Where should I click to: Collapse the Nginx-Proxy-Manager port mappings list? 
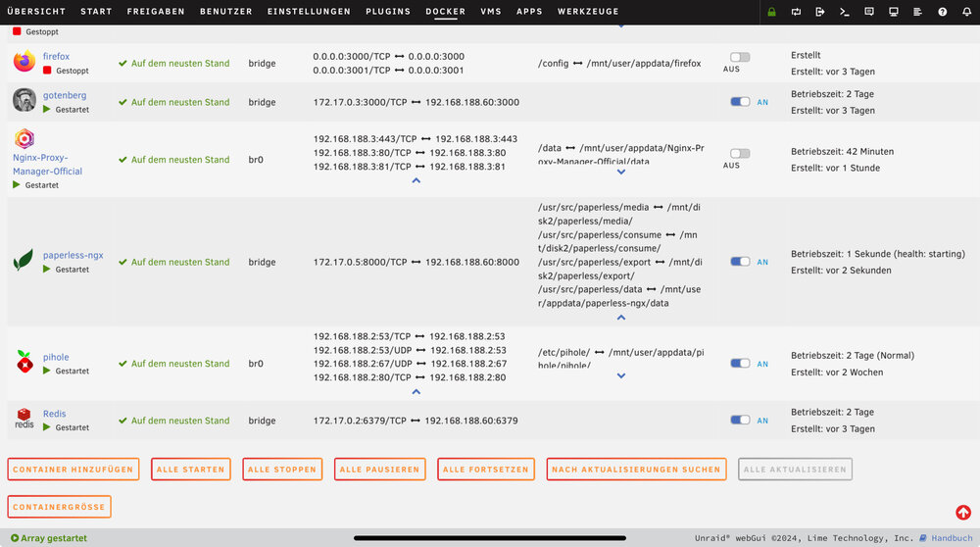(416, 180)
